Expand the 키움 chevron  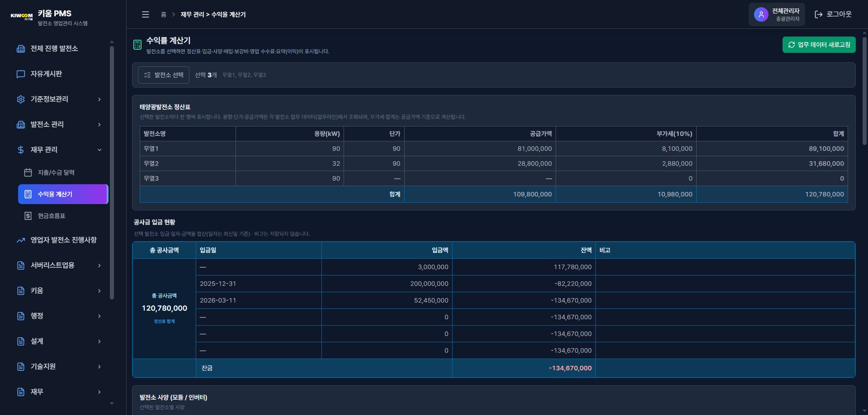point(99,291)
